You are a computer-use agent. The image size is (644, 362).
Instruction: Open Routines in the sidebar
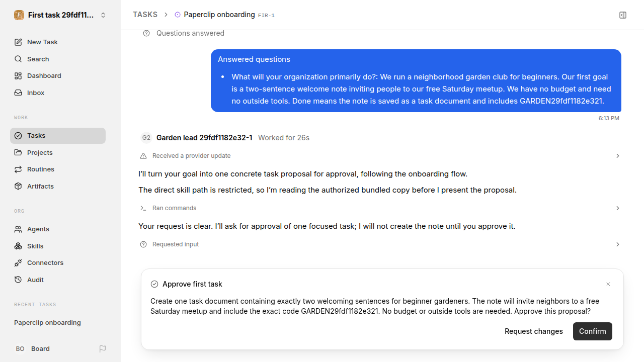click(x=58, y=169)
